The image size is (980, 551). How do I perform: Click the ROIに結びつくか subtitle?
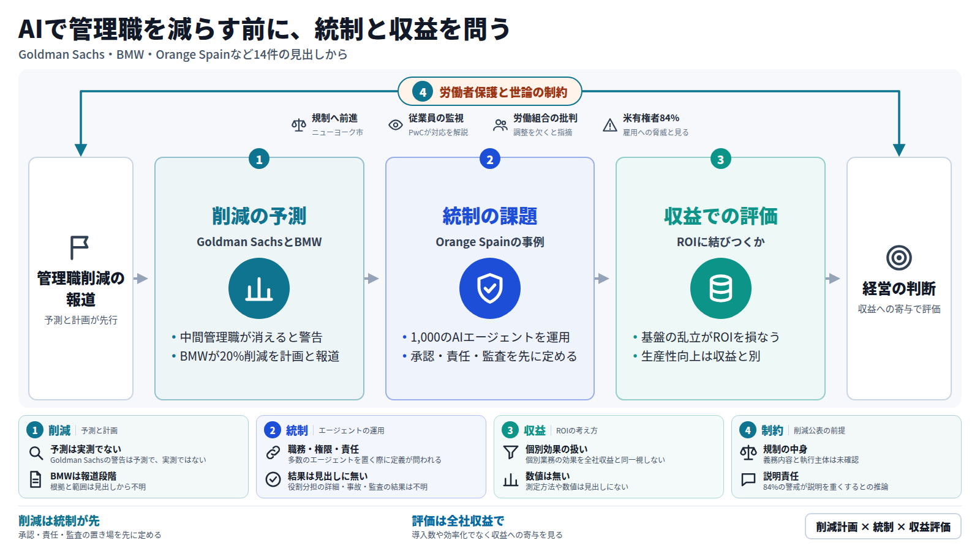[x=721, y=242]
